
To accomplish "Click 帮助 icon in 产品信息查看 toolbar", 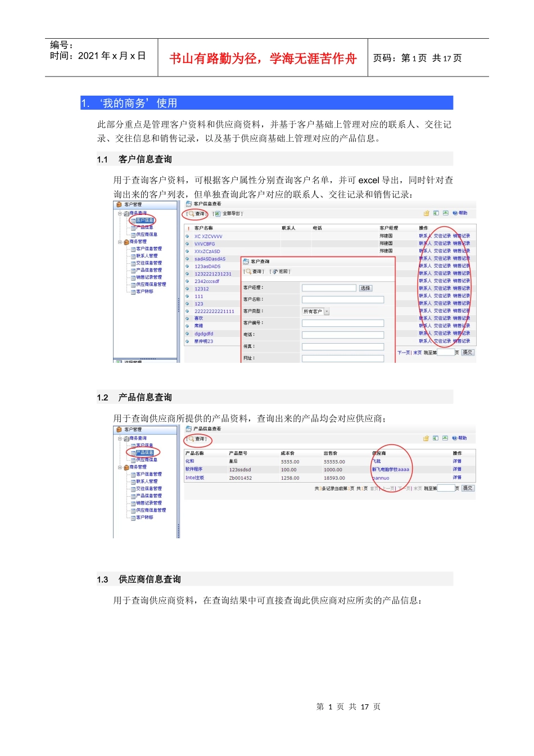I will click(459, 438).
